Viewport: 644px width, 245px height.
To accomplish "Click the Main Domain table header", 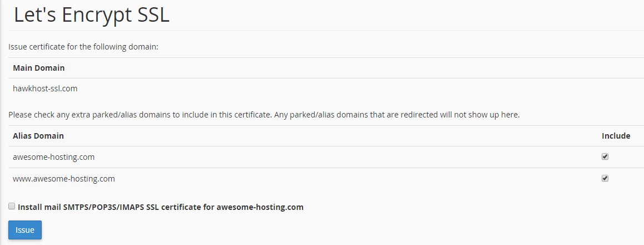I will 38,68.
